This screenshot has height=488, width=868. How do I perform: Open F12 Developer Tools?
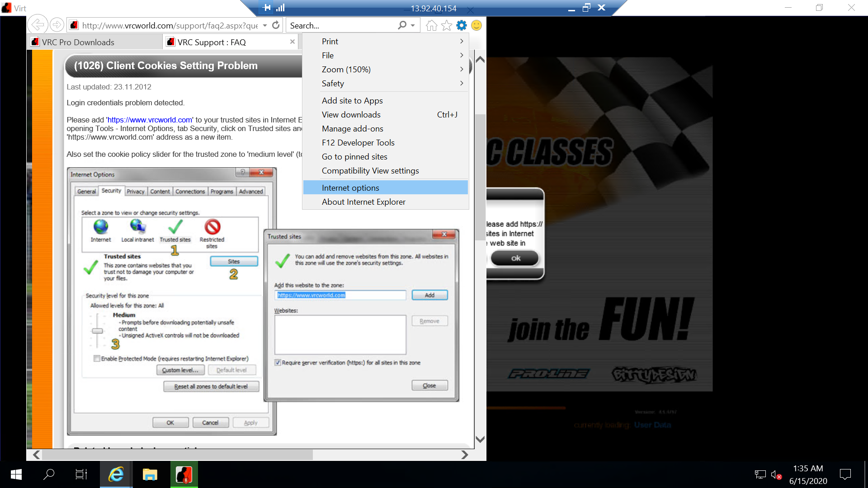[x=386, y=142]
